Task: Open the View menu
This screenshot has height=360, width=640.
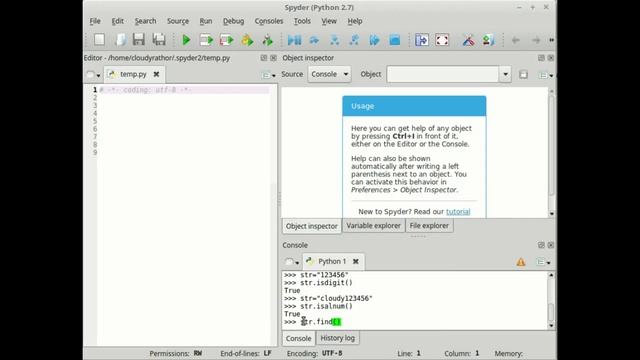Action: (329, 21)
